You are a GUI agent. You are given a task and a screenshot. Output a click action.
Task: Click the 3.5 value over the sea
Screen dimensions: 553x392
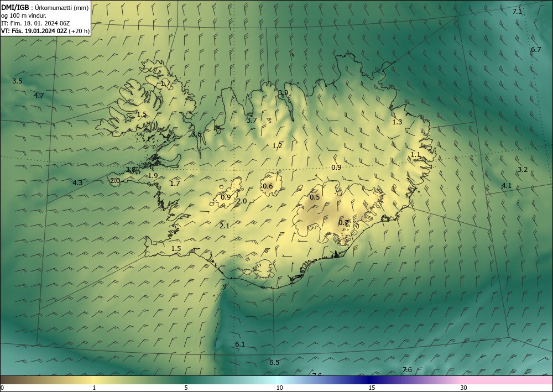point(17,81)
